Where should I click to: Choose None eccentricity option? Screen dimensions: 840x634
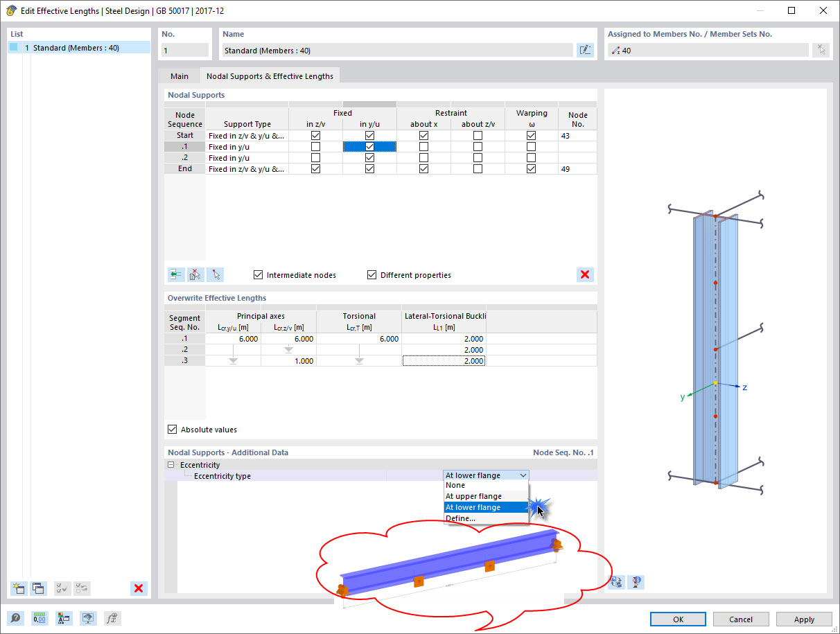(x=486, y=485)
